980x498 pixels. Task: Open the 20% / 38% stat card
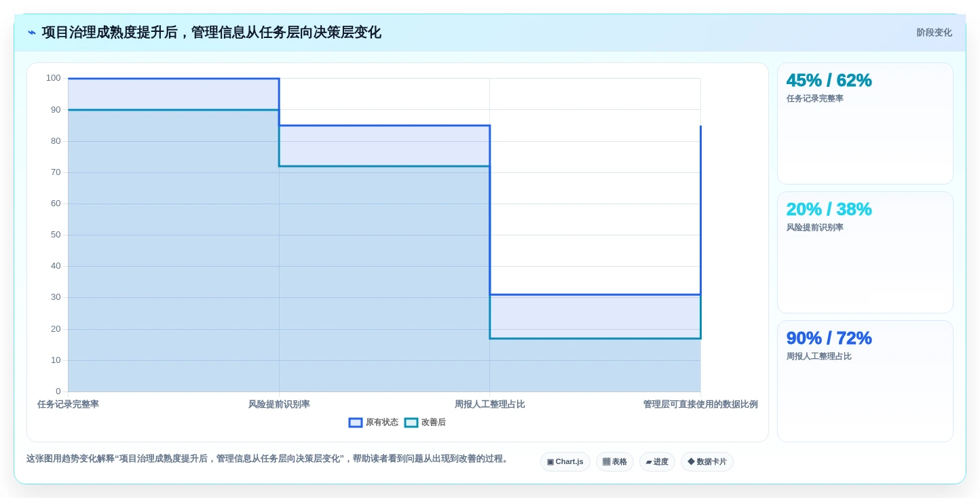click(865, 252)
